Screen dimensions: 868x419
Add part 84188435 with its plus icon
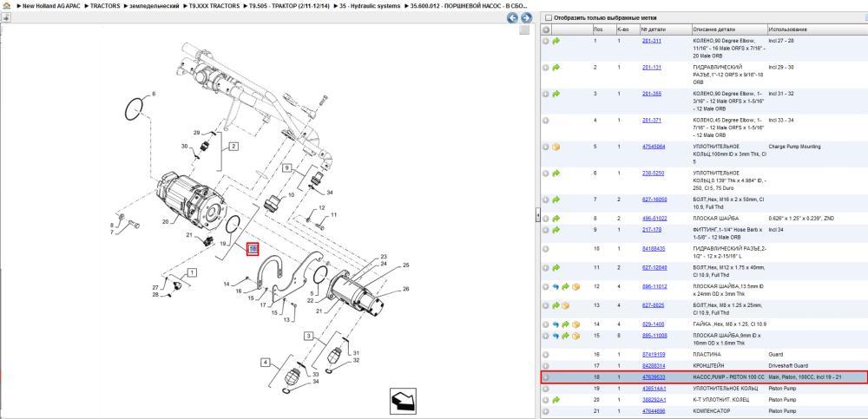pyautogui.click(x=546, y=249)
